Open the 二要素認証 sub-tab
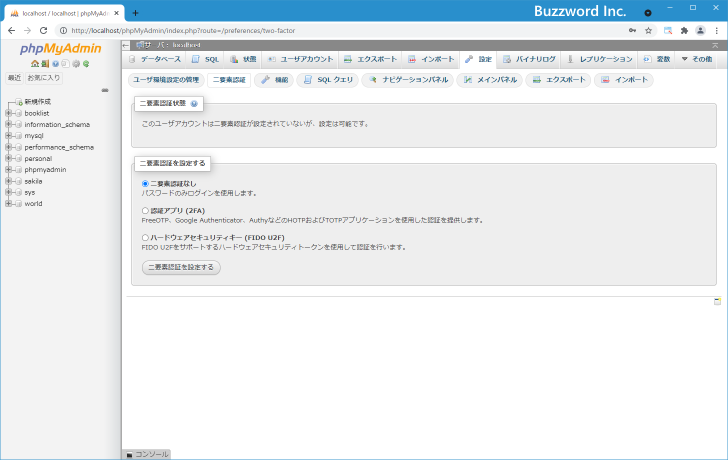728x460 pixels. point(229,80)
